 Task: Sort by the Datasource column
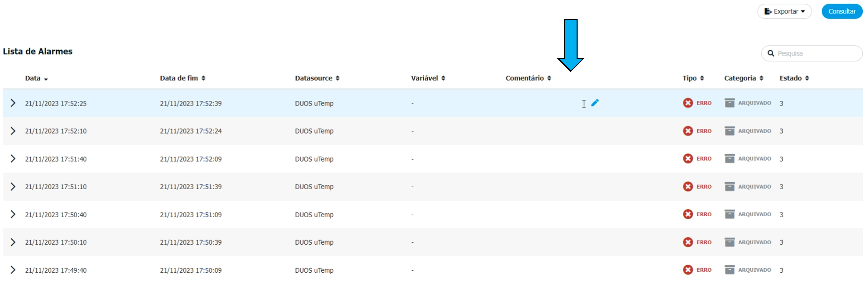coord(317,78)
